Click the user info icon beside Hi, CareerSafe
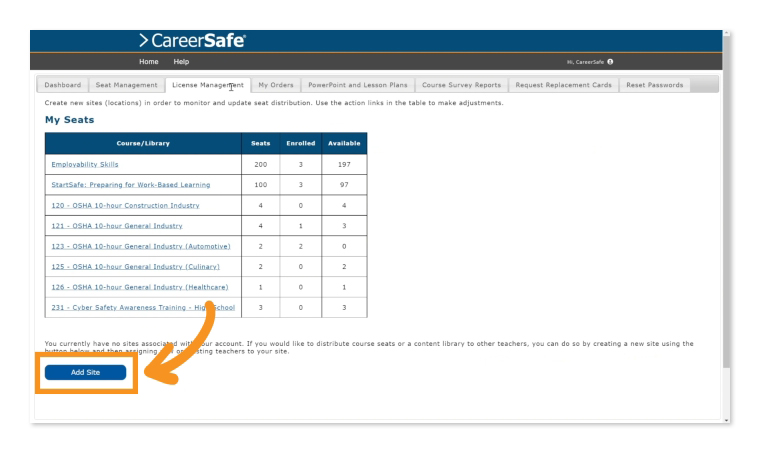760x453 pixels. 610,62
